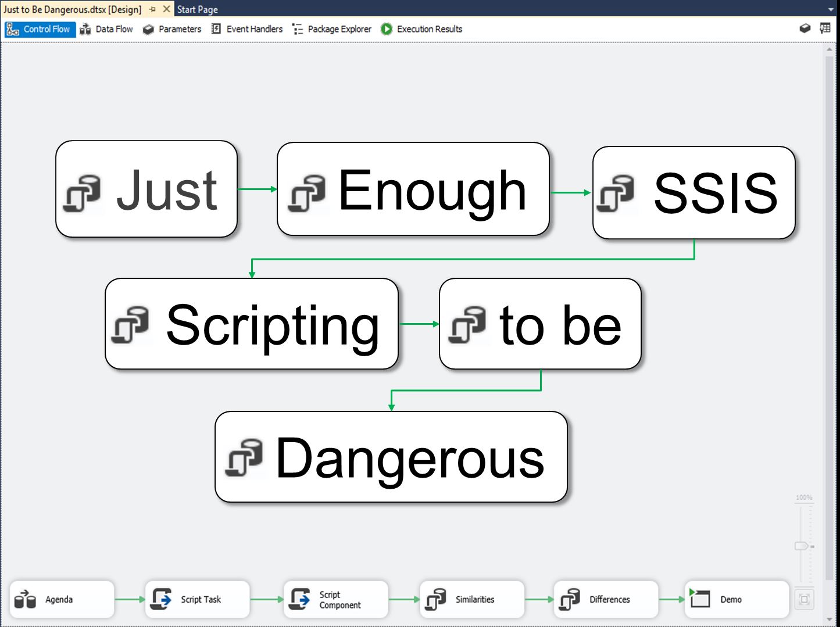Viewport: 840px width, 627px height.
Task: Click the Package Explorer tree icon
Action: [298, 29]
